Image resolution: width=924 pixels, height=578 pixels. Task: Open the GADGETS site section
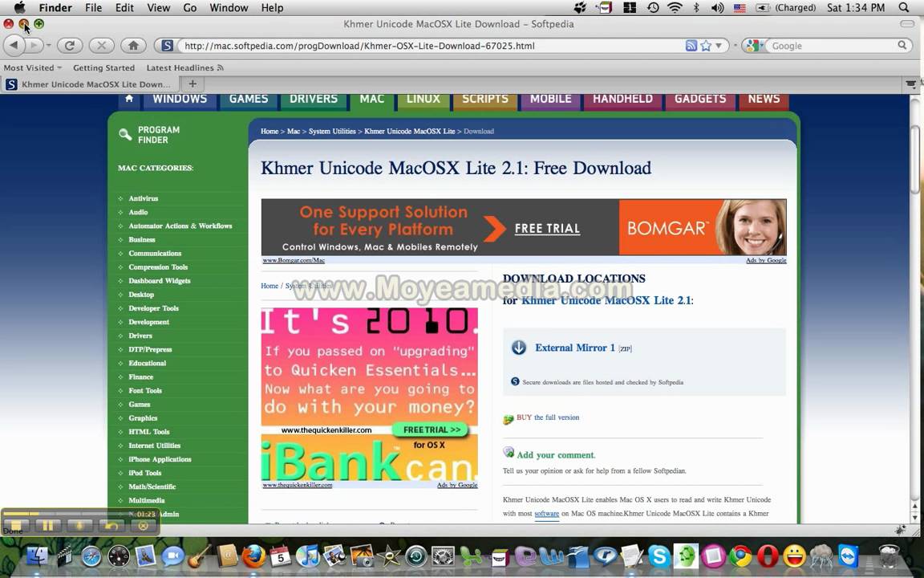point(700,99)
